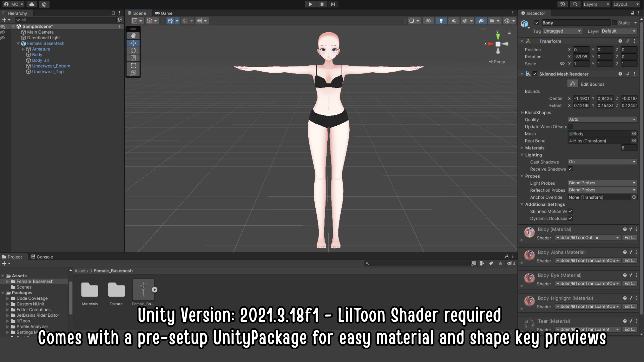Click the Pause button
The height and width of the screenshot is (362, 644).
click(322, 4)
